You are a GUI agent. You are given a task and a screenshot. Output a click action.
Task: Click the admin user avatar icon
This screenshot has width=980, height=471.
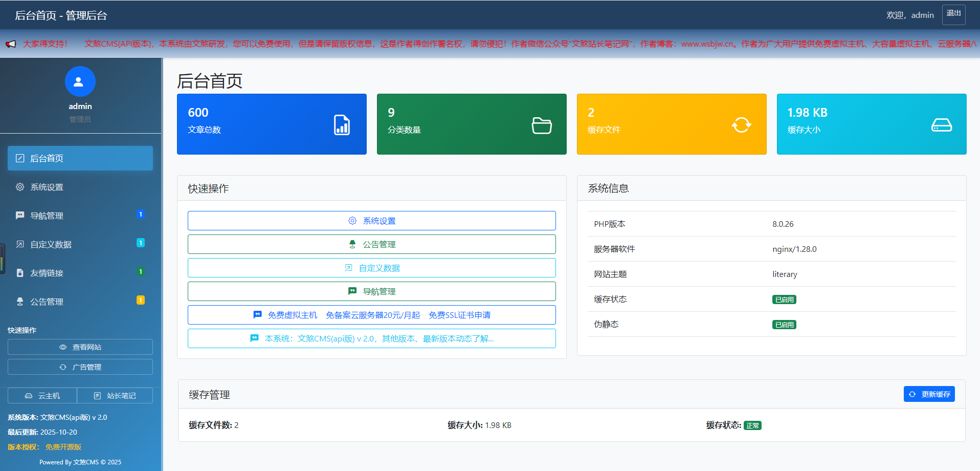(80, 81)
